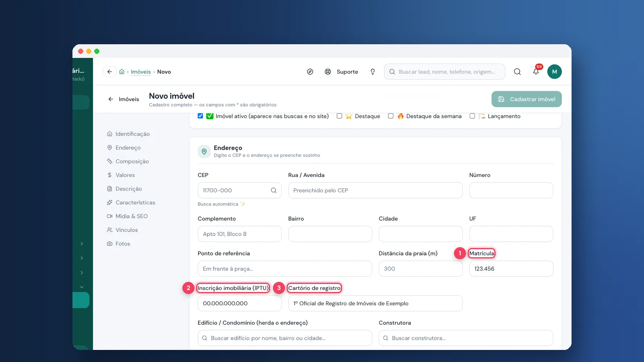Viewport: 644px width, 362px height.
Task: Open the Vínculos section
Action: 122,230
